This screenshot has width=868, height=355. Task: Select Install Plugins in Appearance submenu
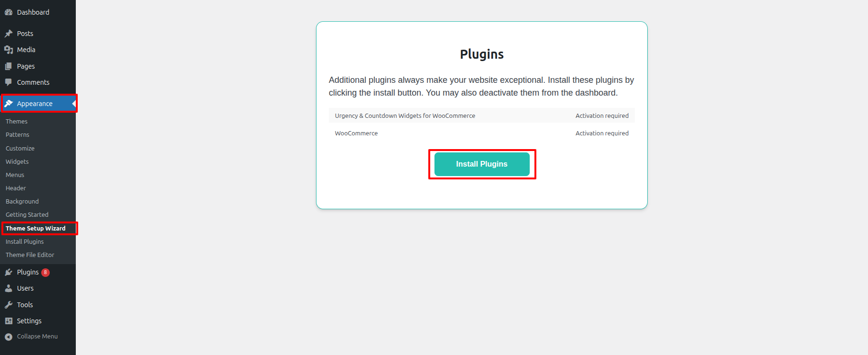(x=25, y=242)
